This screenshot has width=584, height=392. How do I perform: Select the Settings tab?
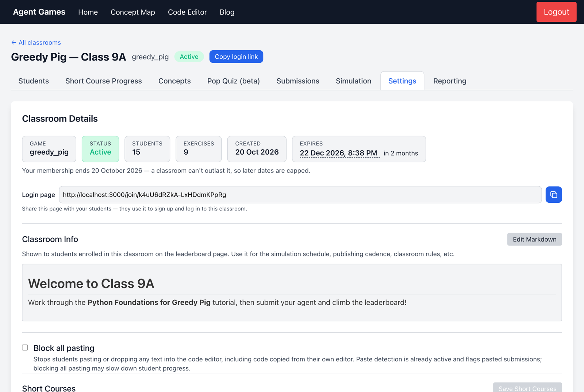click(x=402, y=81)
